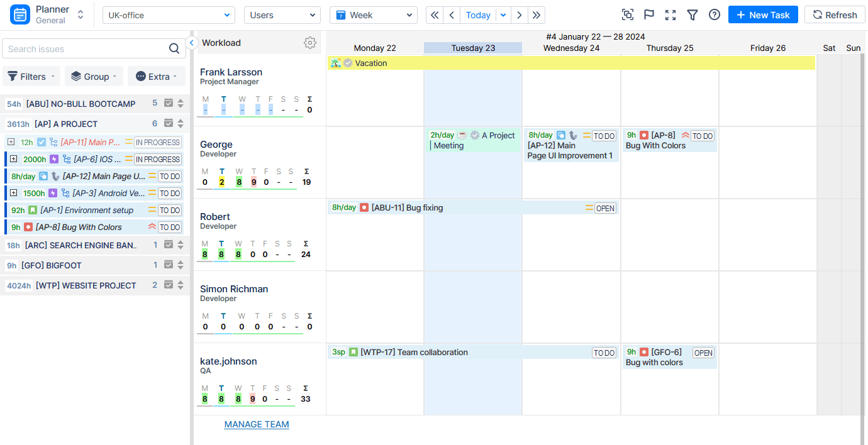Click the flag icon near New Task
Viewport: 868px width, 445px height.
coord(648,14)
